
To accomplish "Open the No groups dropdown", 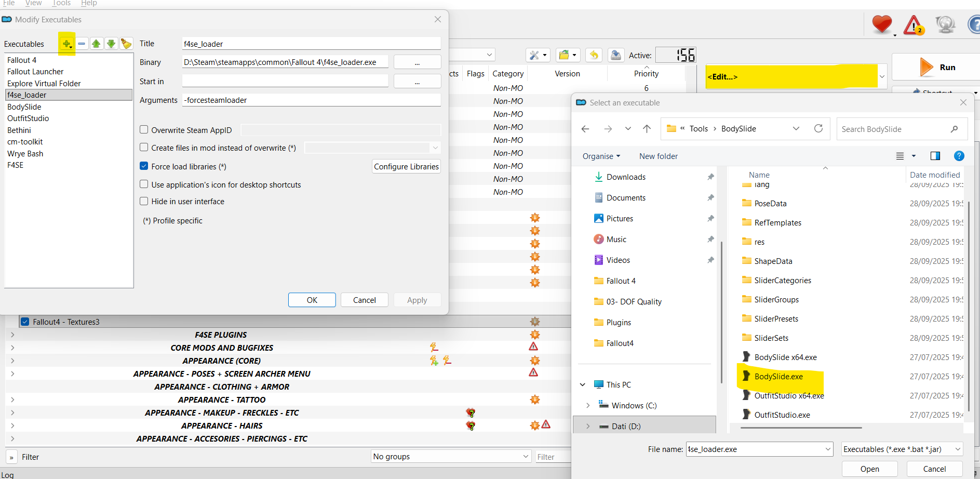I will 451,456.
